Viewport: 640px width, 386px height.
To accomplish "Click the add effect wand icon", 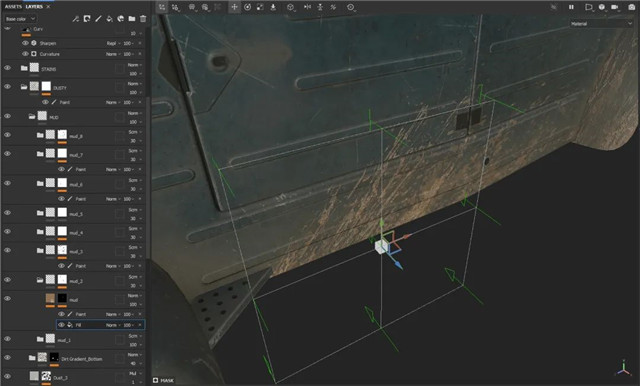I will tap(76, 19).
